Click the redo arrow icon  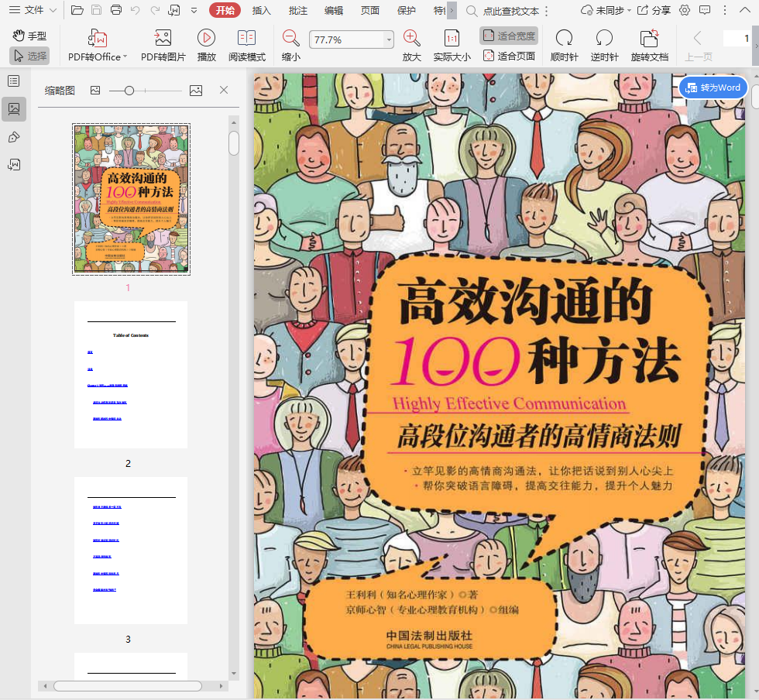tap(155, 10)
